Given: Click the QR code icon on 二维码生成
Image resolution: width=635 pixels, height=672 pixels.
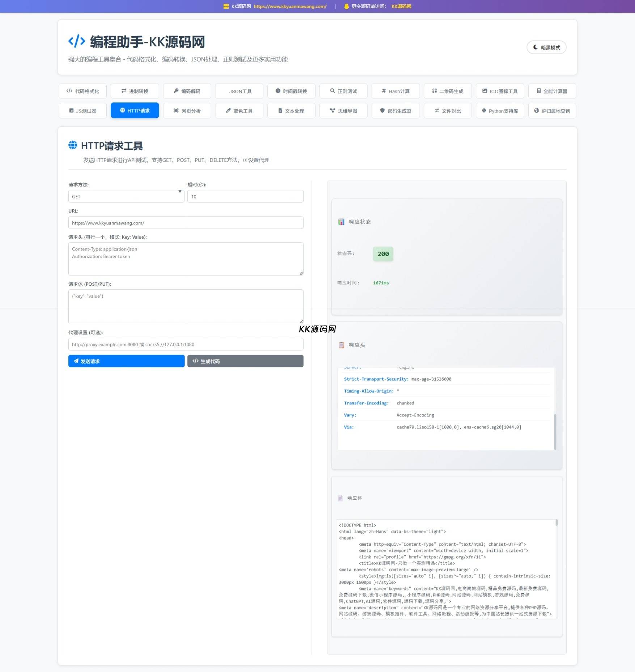Looking at the screenshot, I should coord(435,91).
